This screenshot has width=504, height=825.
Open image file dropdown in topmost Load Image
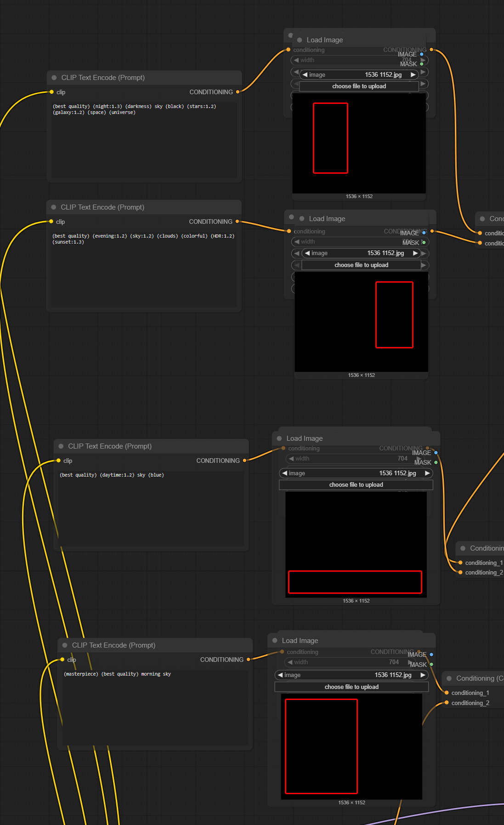[359, 74]
